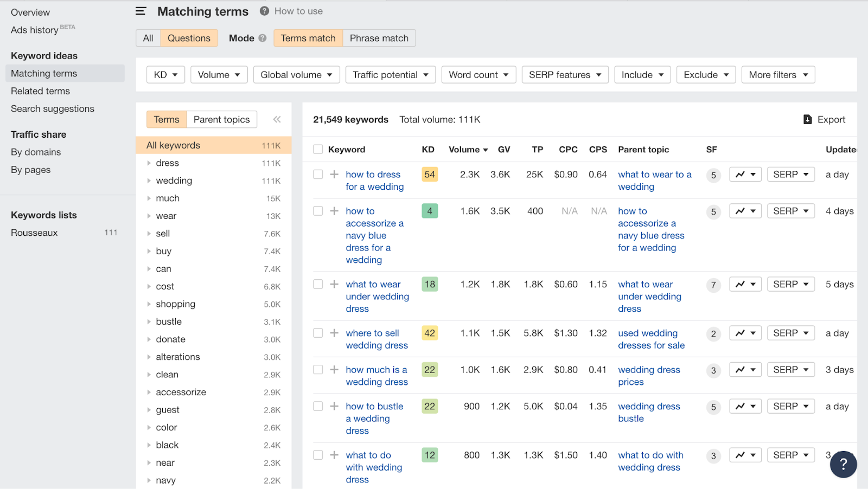
Task: Select checkbox for 'how much is a wedding dress'
Action: (318, 370)
